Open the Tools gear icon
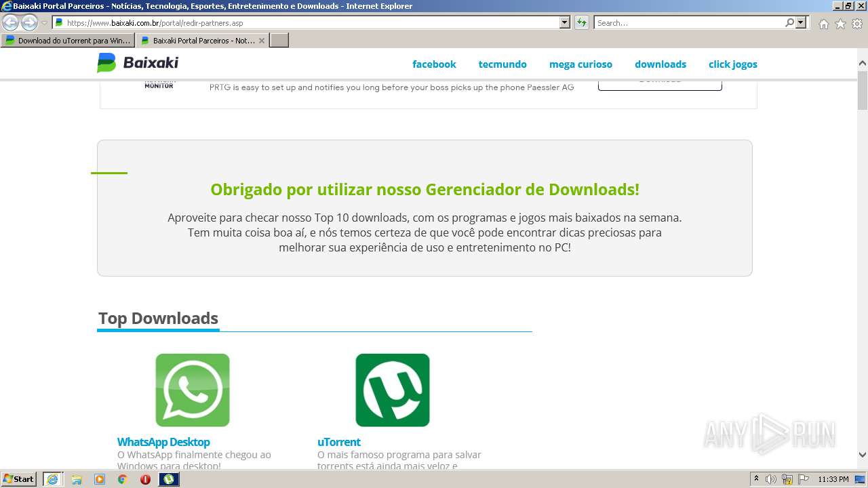Viewport: 868px width, 488px height. (857, 24)
